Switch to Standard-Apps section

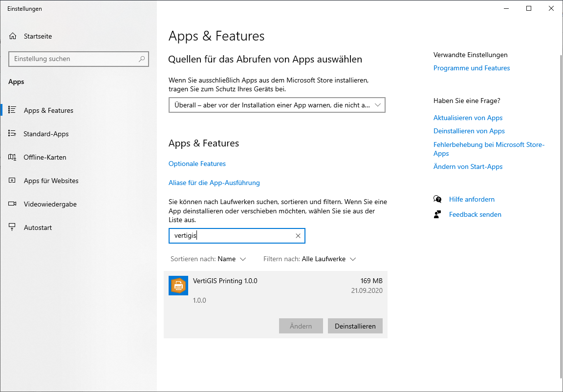click(46, 134)
